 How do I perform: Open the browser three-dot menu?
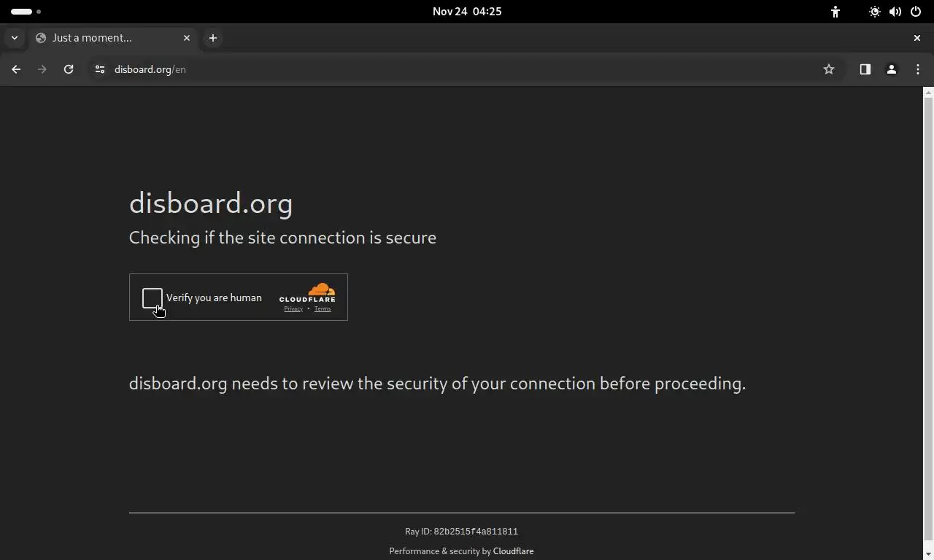918,69
